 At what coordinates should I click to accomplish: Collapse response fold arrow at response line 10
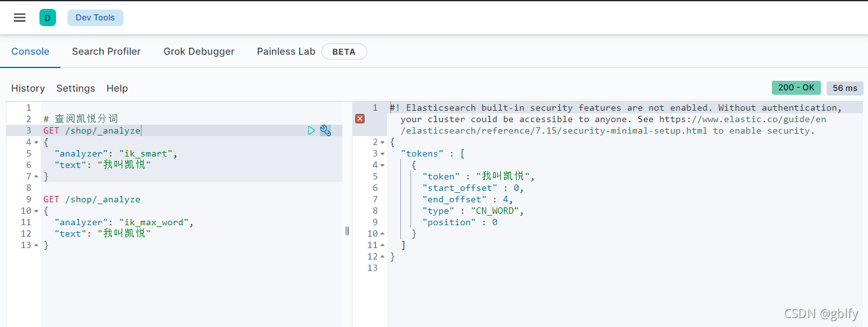coord(382,233)
